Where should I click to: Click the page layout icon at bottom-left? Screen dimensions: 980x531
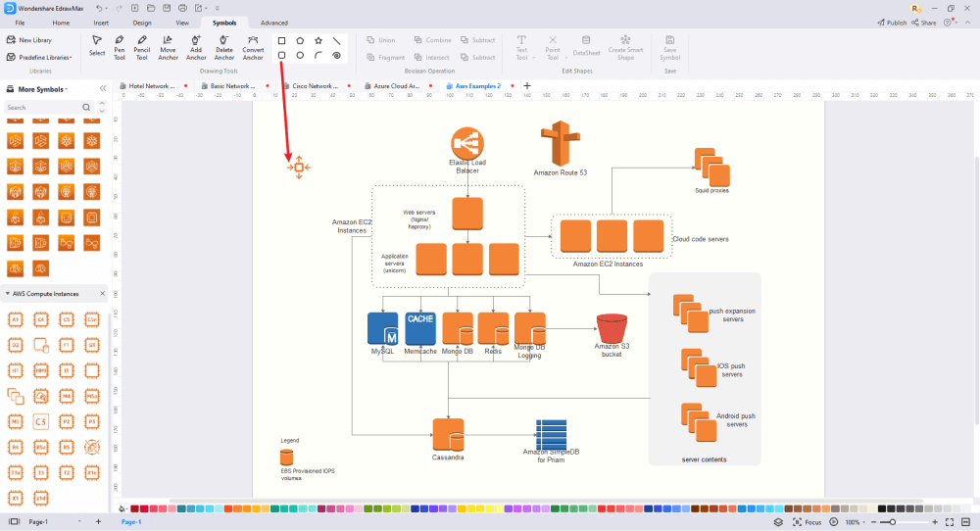[14, 521]
